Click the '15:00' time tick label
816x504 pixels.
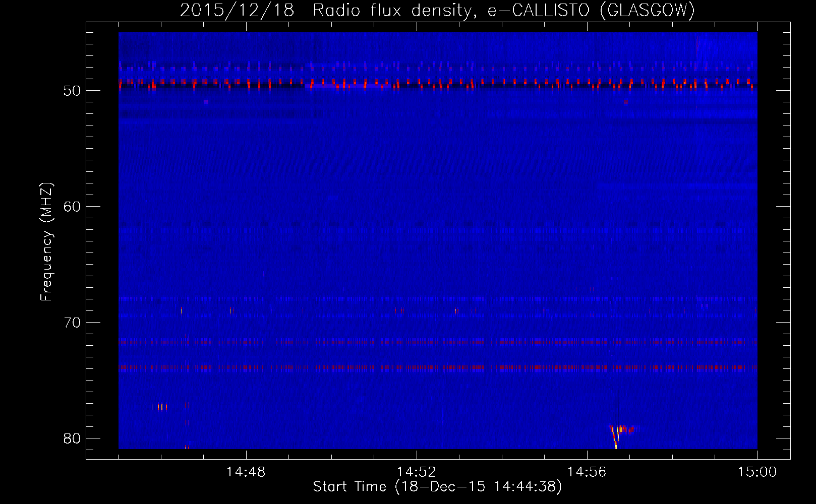pos(757,472)
